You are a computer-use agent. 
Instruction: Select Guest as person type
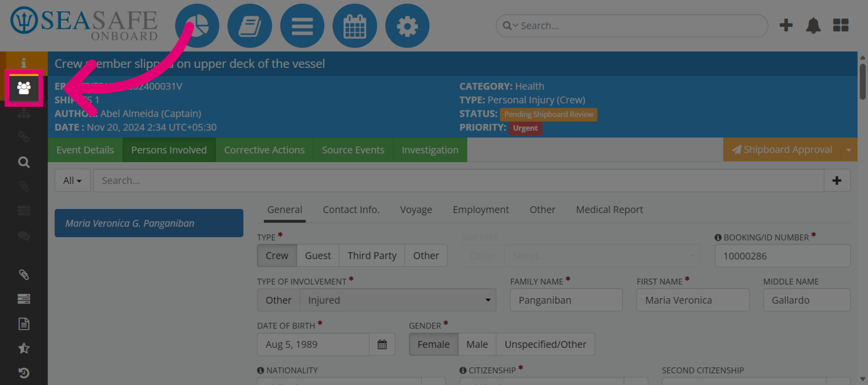coord(318,256)
